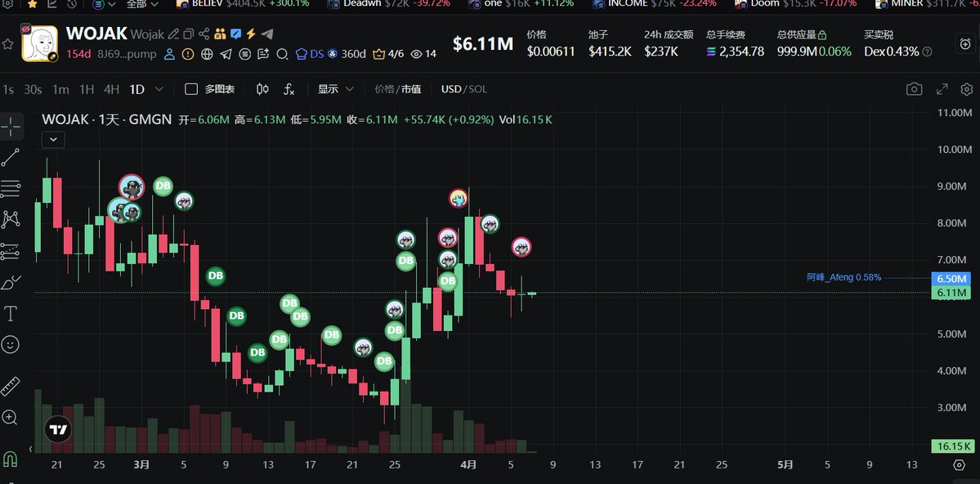This screenshot has height=484, width=980.
Task: Select the brush drawing tool
Action: click(x=11, y=283)
